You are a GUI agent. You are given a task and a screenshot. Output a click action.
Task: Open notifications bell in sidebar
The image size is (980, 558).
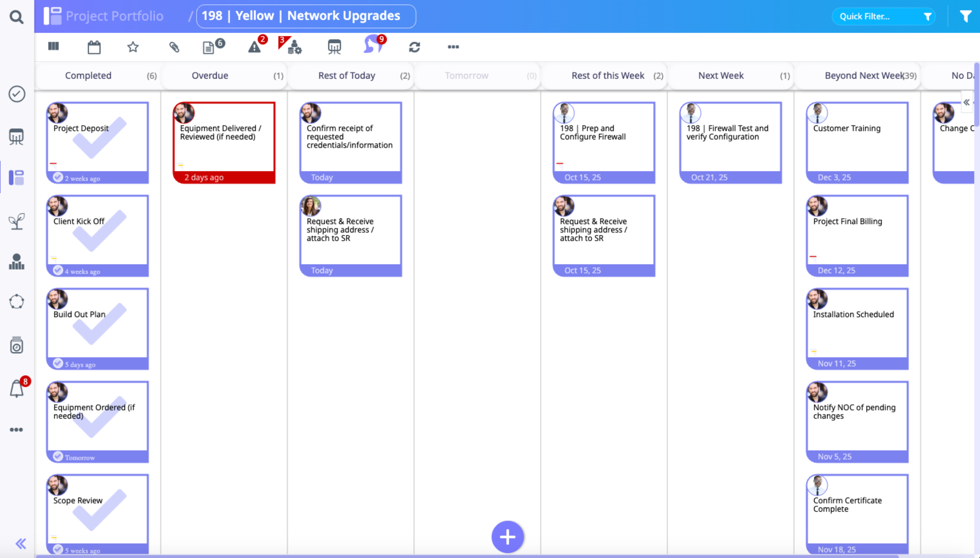(x=17, y=389)
